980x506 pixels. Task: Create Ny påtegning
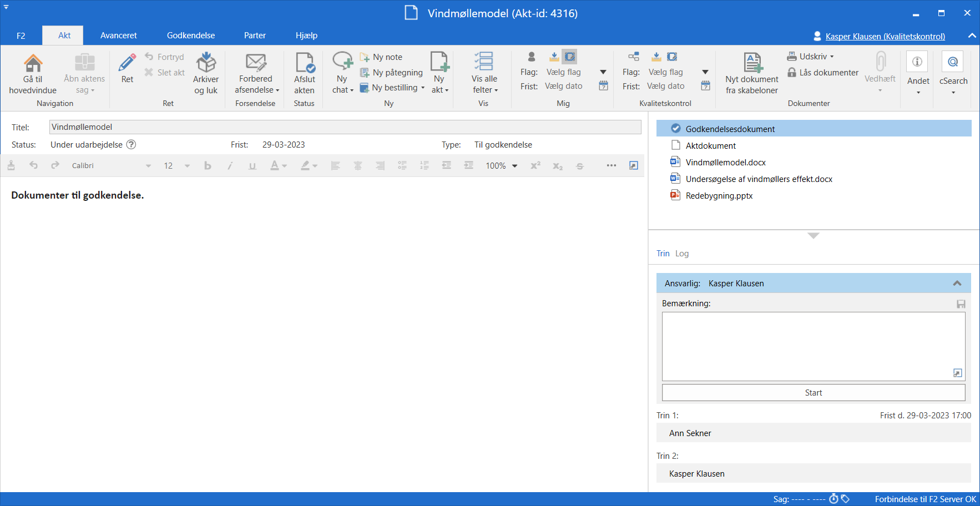coord(391,73)
